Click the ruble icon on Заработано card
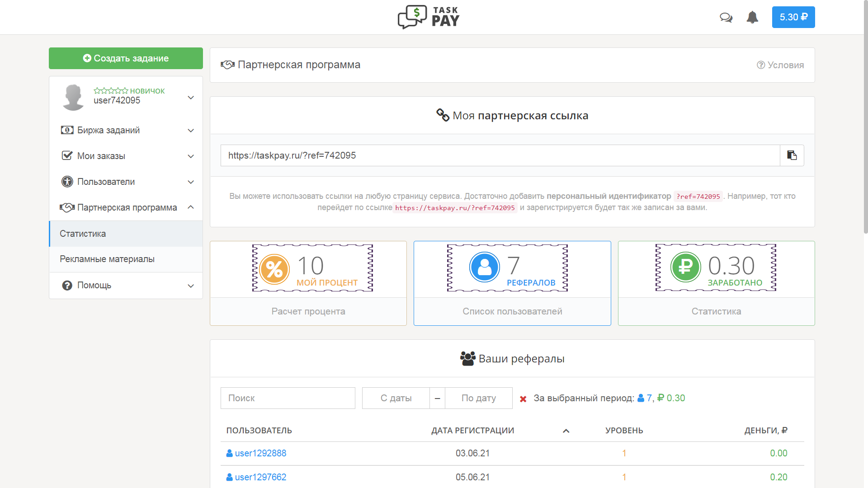This screenshot has width=868, height=488. (685, 267)
